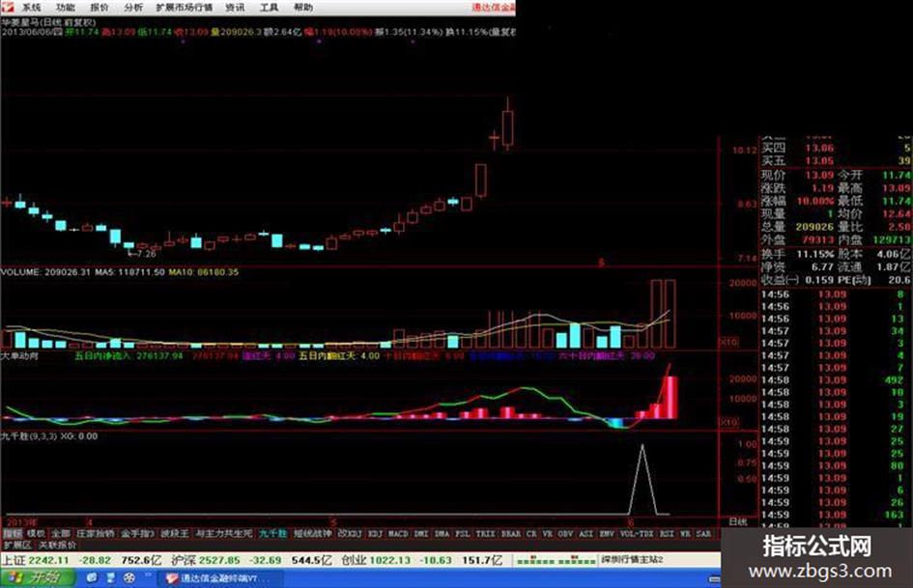Switch to the SAR indicator
The width and height of the screenshot is (913, 588).
pyautogui.click(x=703, y=533)
